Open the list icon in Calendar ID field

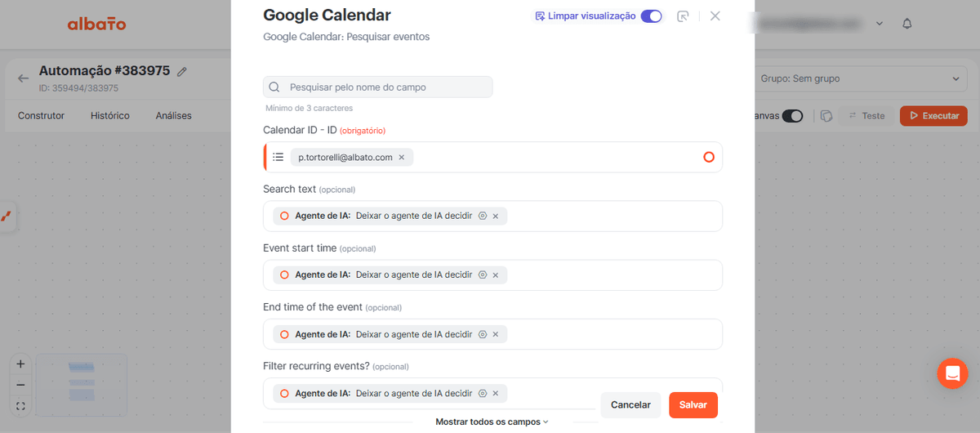(x=278, y=157)
